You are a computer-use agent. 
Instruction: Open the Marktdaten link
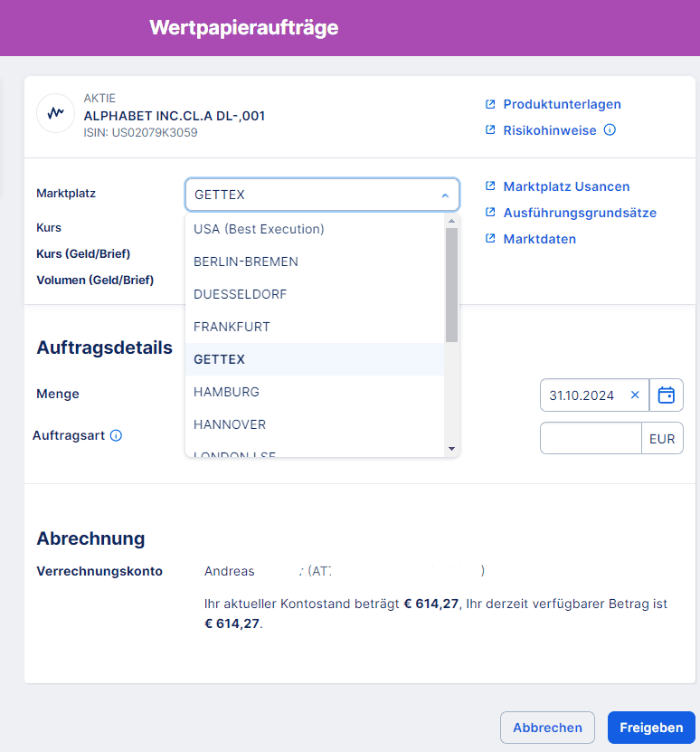tap(539, 239)
